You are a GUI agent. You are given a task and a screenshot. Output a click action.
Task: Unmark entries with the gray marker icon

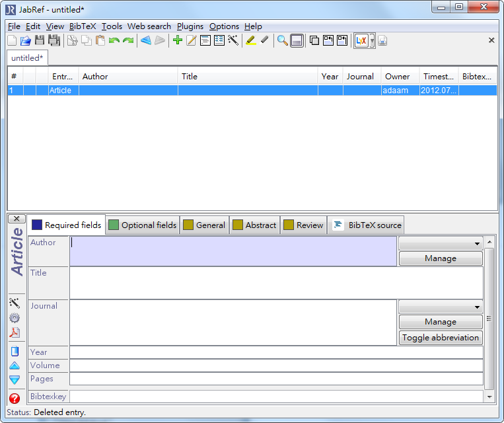(x=264, y=40)
